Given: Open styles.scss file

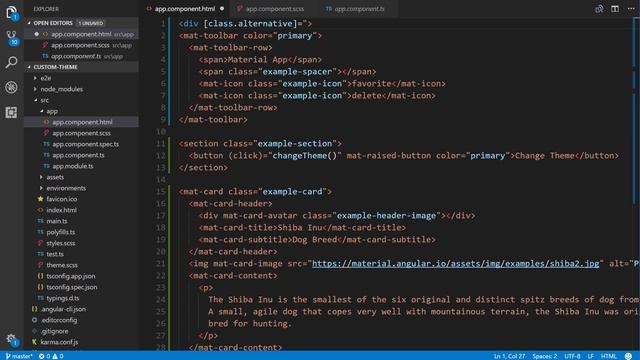Looking at the screenshot, I should click(81, 243).
